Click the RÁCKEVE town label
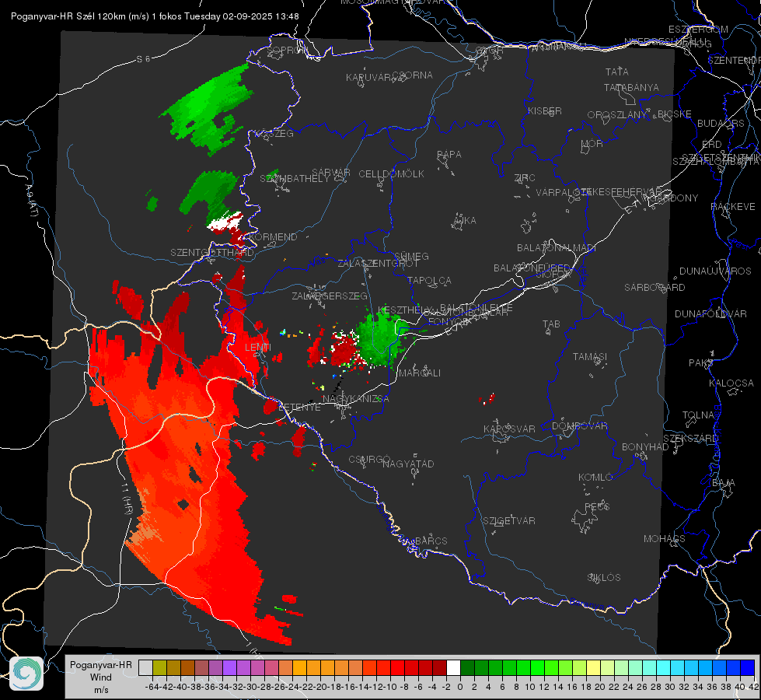This screenshot has height=700, width=761. (x=733, y=207)
